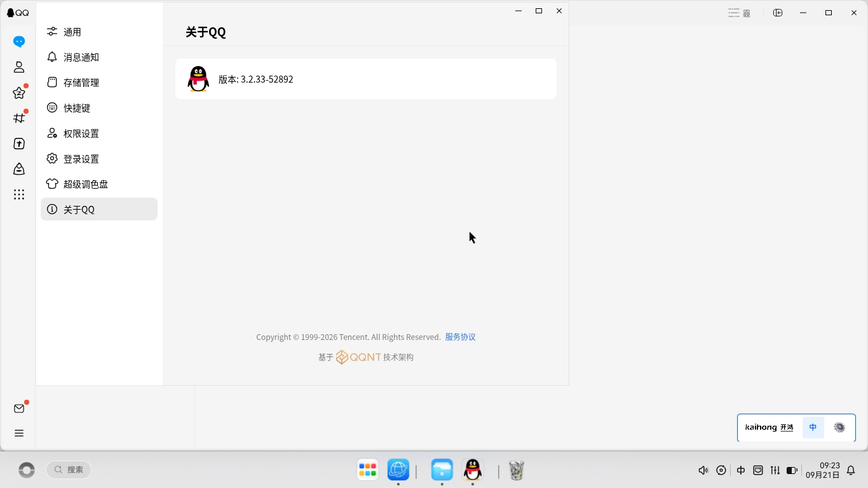Screen dimensions: 868x488
Task: Launch the globe browser from the dock
Action: (x=398, y=470)
